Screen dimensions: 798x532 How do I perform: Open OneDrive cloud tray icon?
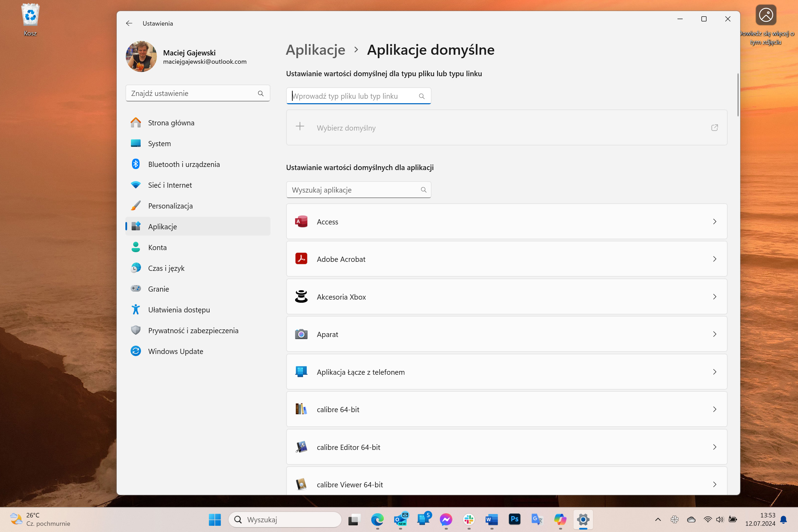691,520
